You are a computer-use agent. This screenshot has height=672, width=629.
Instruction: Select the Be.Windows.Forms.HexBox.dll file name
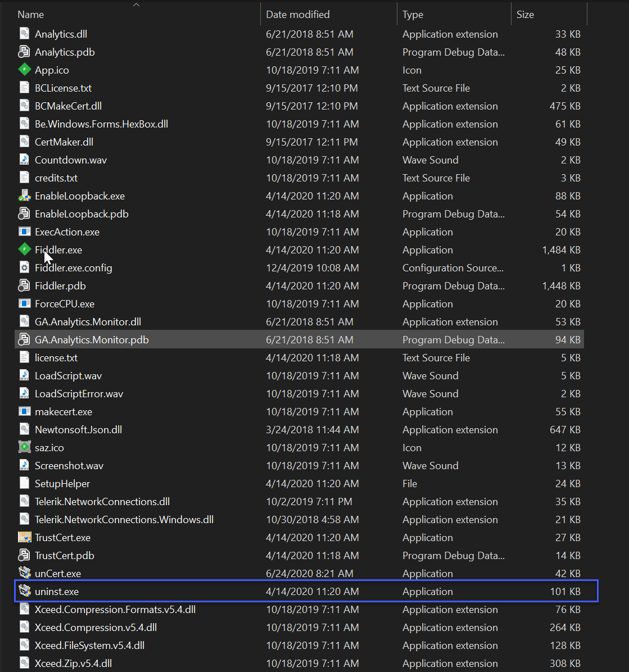[x=102, y=124]
